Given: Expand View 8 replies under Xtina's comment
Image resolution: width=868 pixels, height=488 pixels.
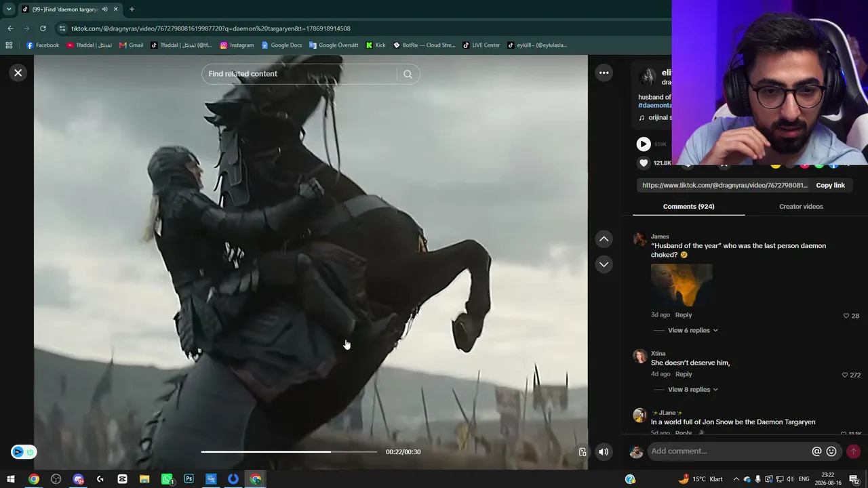Looking at the screenshot, I should click(x=692, y=389).
